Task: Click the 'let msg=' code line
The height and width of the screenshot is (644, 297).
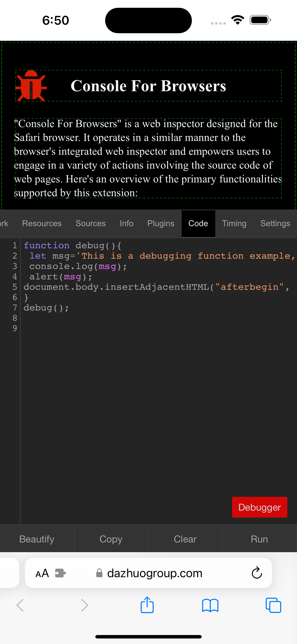Action: coord(160,256)
